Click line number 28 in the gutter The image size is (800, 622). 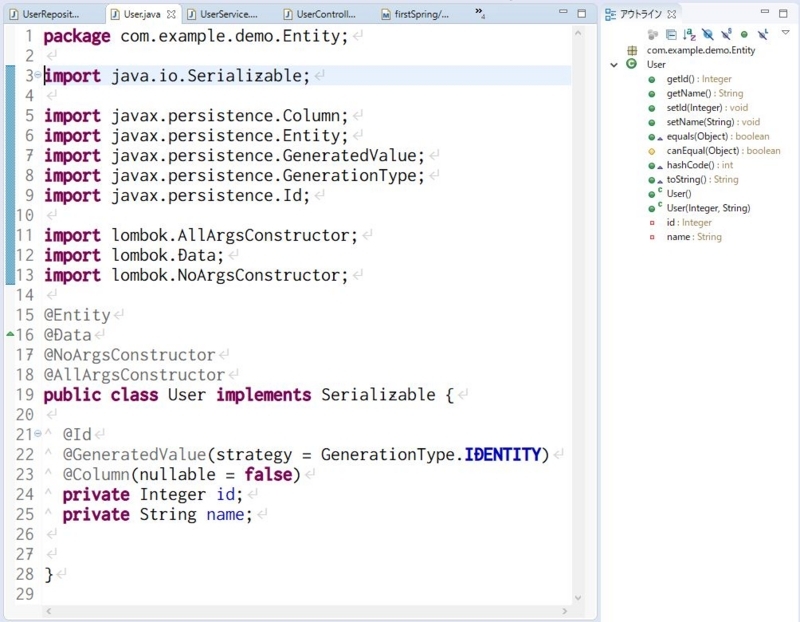point(24,574)
